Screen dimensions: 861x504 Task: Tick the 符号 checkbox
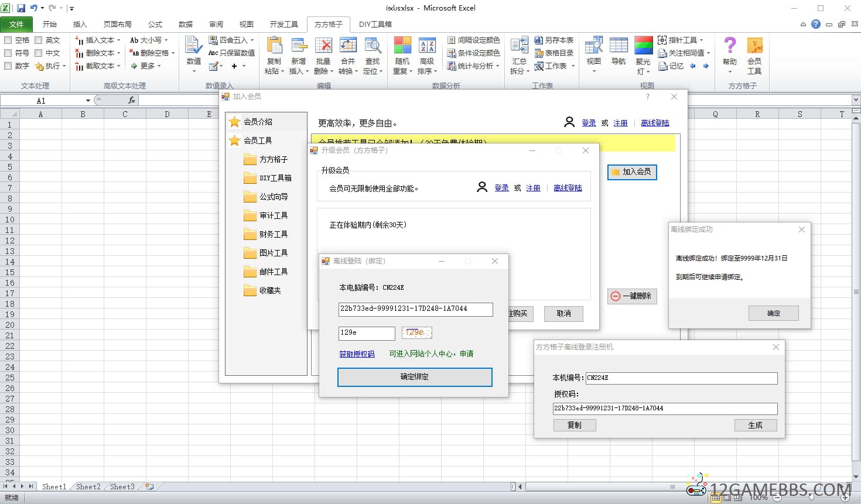coord(8,53)
